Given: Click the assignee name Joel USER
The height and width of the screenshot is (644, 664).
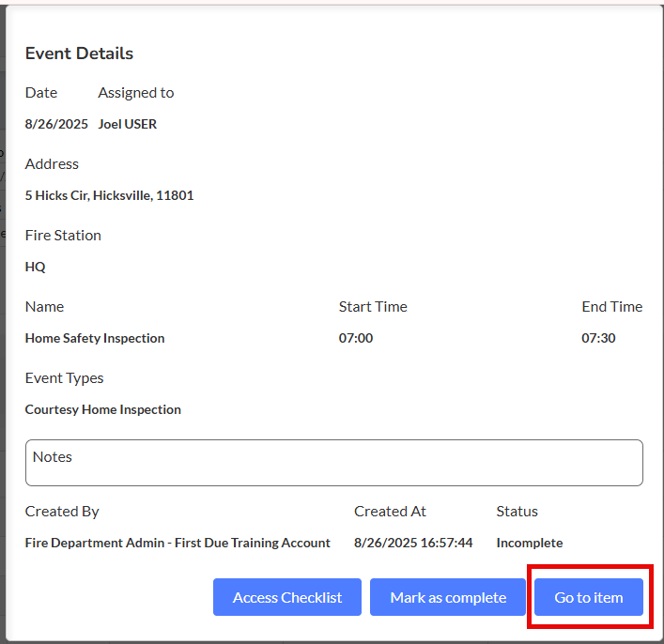Looking at the screenshot, I should pyautogui.click(x=127, y=124).
